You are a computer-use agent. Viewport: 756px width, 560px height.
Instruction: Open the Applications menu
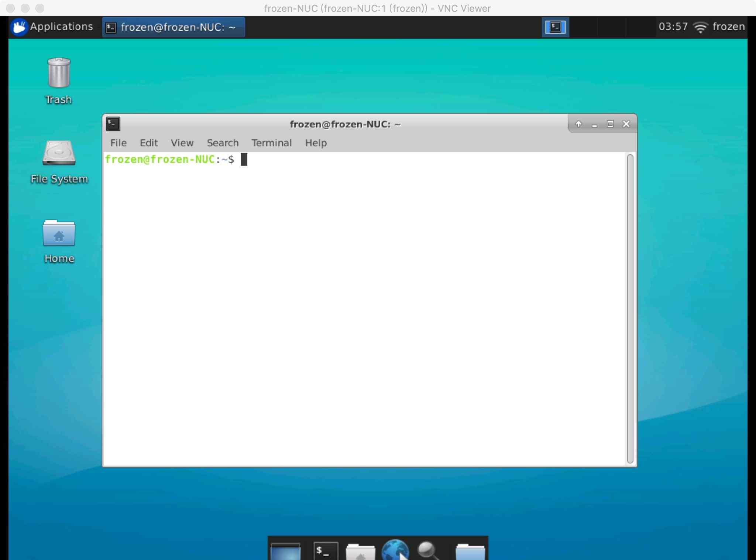[x=52, y=27]
